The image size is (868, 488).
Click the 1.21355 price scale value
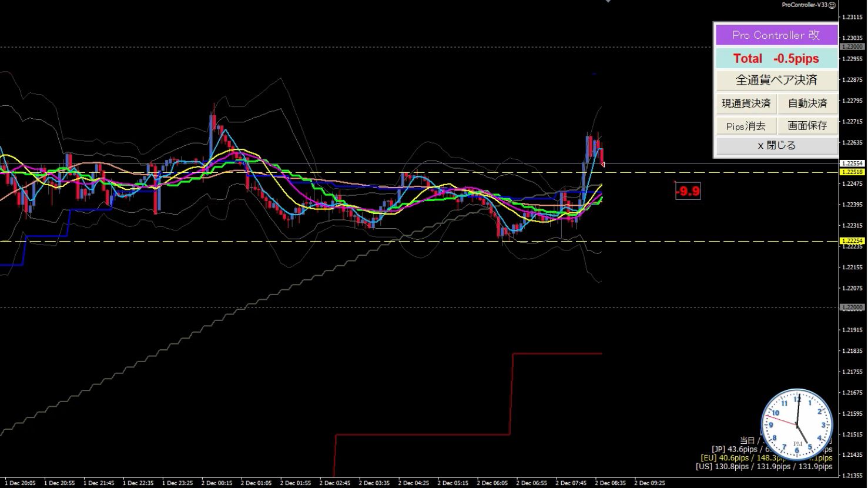(x=852, y=476)
